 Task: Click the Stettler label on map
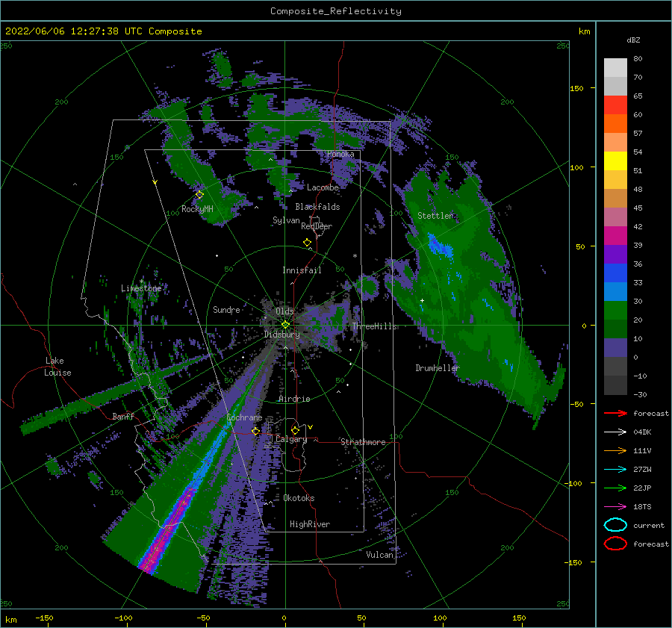[435, 216]
